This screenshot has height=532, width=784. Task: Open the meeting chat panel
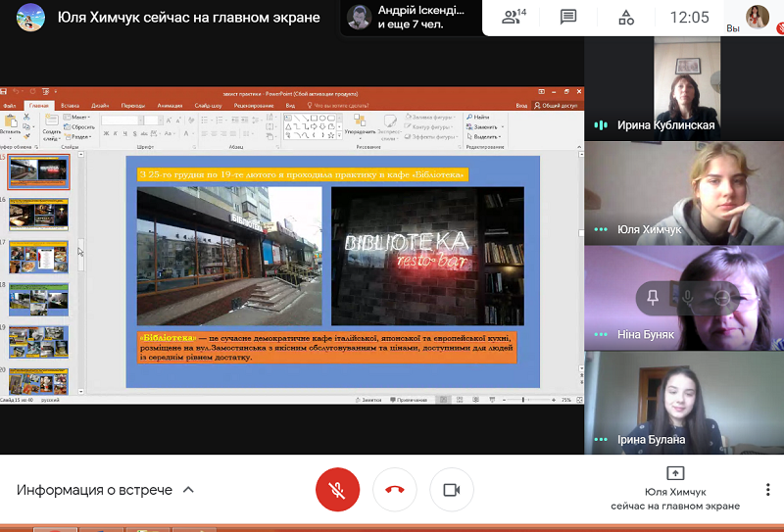point(568,17)
